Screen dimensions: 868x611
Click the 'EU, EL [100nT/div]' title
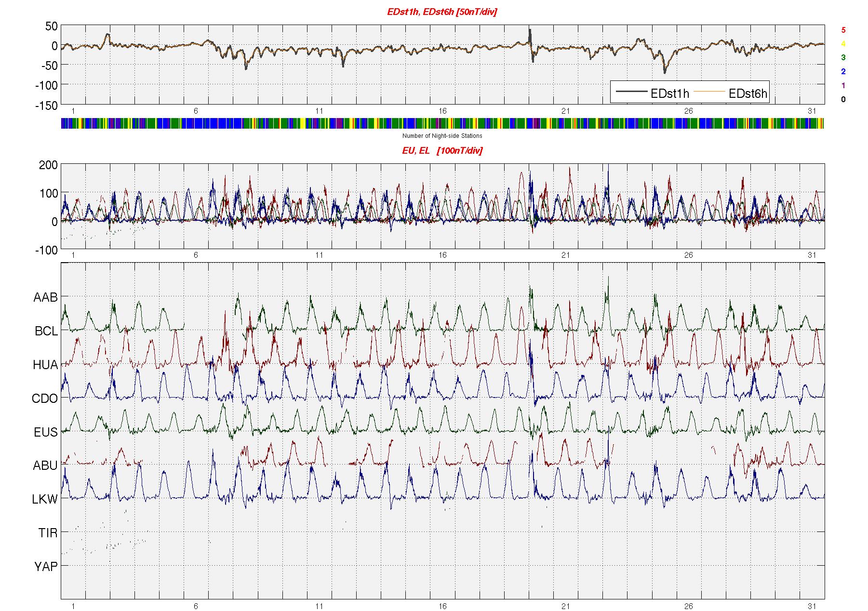(442, 151)
